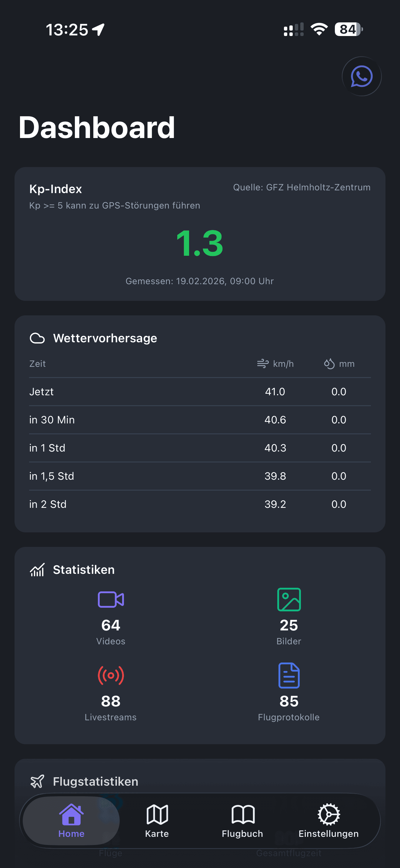Image resolution: width=400 pixels, height=868 pixels.
Task: Tap the red Livestreams broadcast icon
Action: coord(111,675)
